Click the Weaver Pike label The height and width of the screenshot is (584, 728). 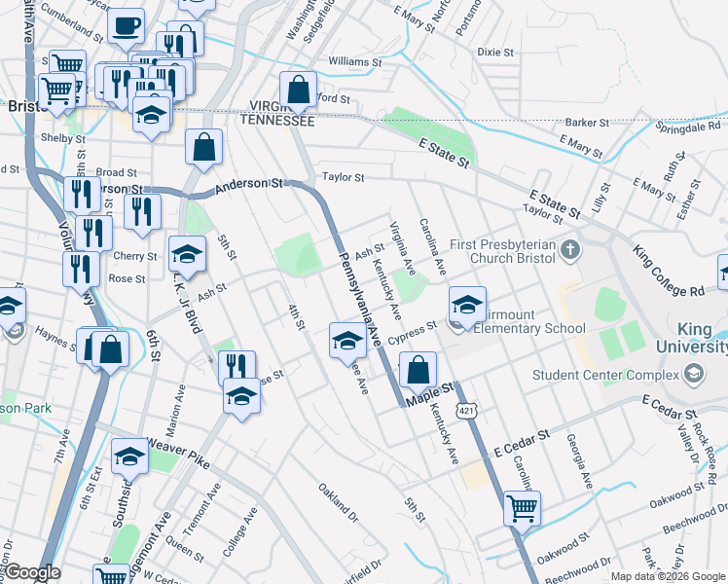[x=178, y=453]
